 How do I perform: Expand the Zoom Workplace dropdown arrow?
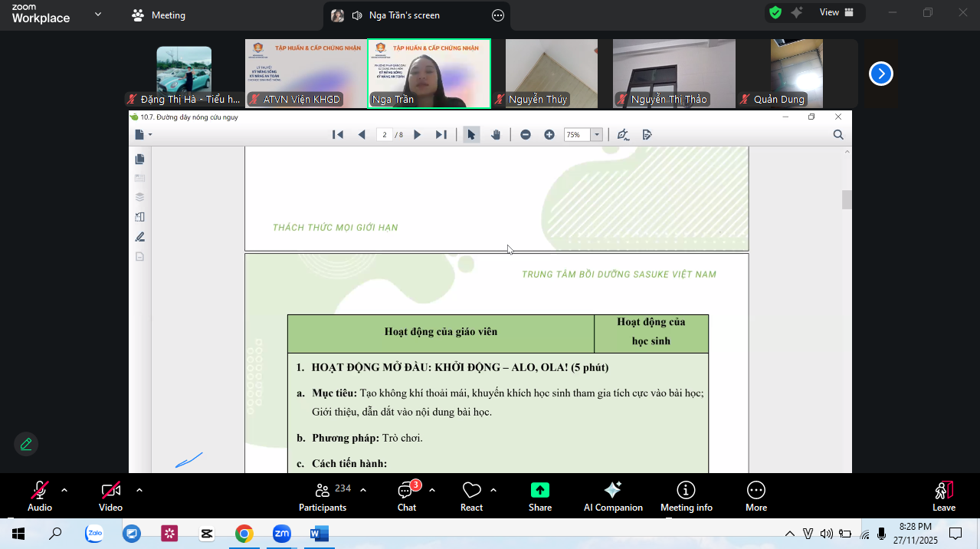98,15
